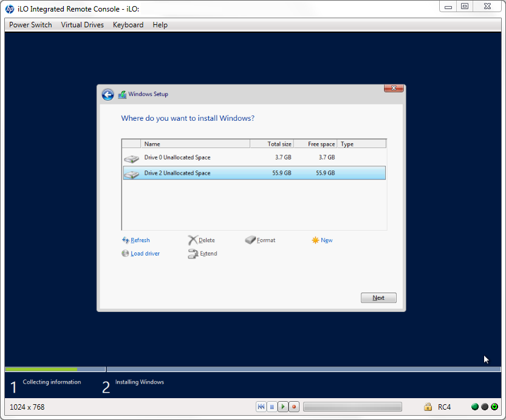The image size is (506, 420).
Task: Open the Virtual Drives menu
Action: pyautogui.click(x=82, y=25)
